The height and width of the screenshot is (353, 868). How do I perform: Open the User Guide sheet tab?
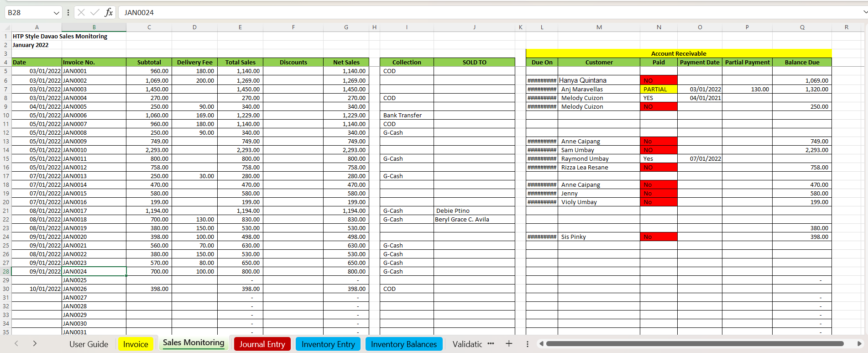pyautogui.click(x=89, y=344)
